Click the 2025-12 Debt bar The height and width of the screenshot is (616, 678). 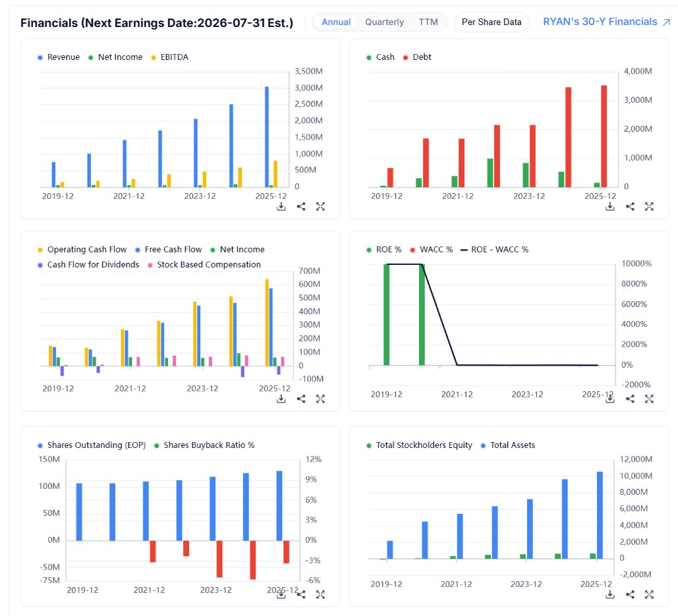tap(604, 136)
